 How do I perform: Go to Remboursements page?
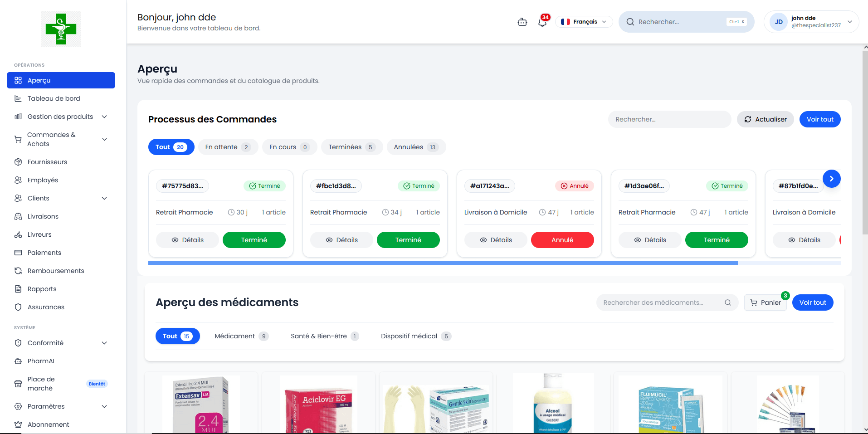pyautogui.click(x=61, y=271)
